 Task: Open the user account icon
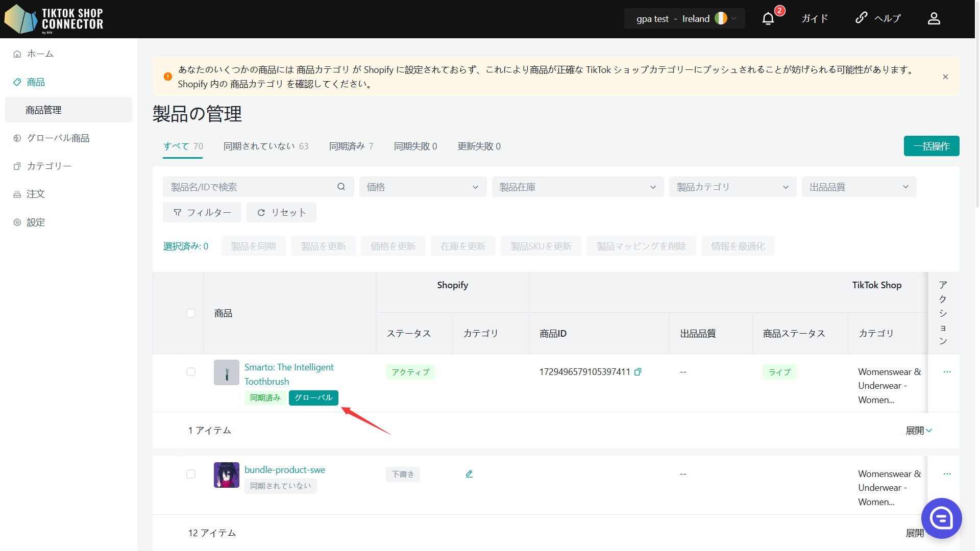coord(934,19)
